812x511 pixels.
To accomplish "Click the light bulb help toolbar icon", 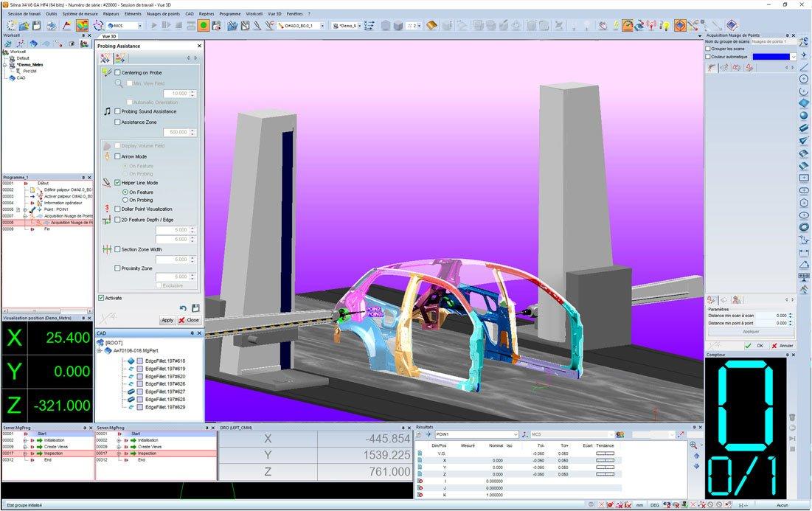I will coord(665,25).
